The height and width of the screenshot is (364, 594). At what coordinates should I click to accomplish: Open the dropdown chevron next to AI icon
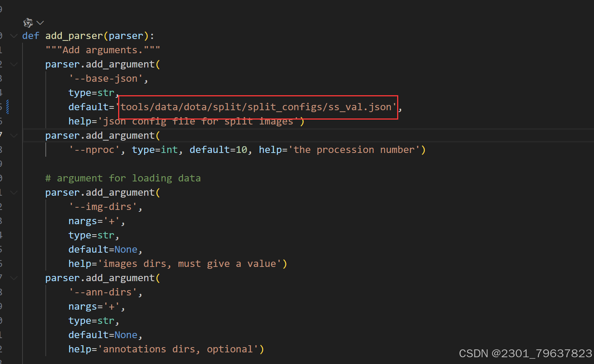40,23
